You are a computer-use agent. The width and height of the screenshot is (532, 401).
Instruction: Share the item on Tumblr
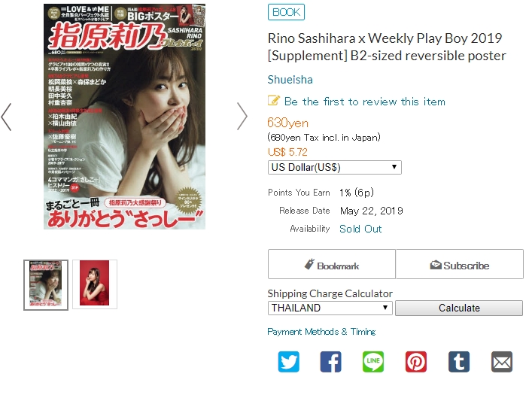point(459,362)
